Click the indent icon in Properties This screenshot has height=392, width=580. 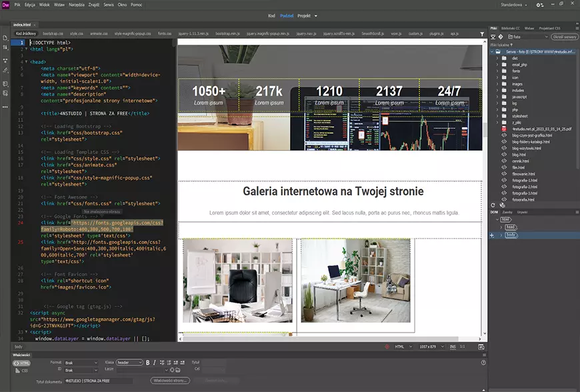pyautogui.click(x=183, y=363)
